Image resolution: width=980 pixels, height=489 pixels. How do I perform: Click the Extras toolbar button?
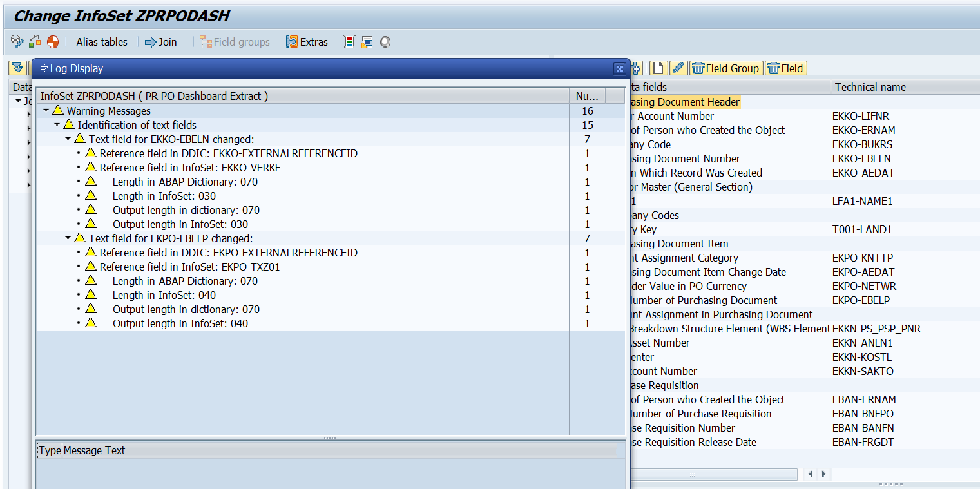tap(307, 42)
